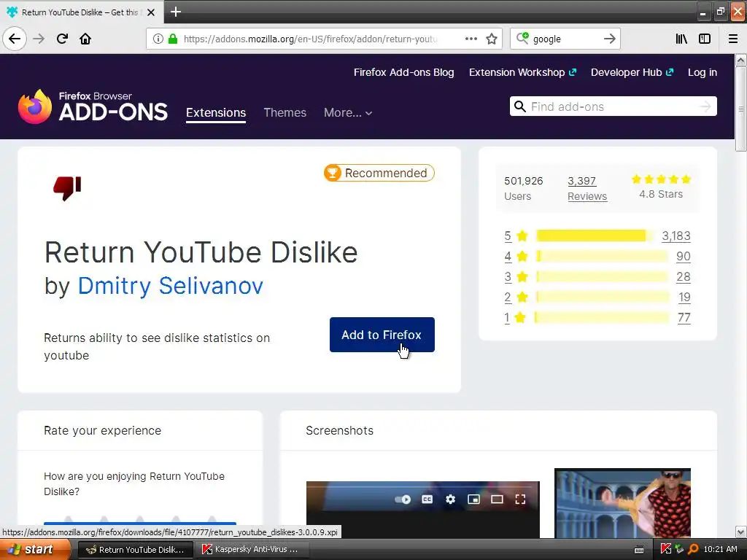
Task: Open a new browser tab
Action: [176, 12]
